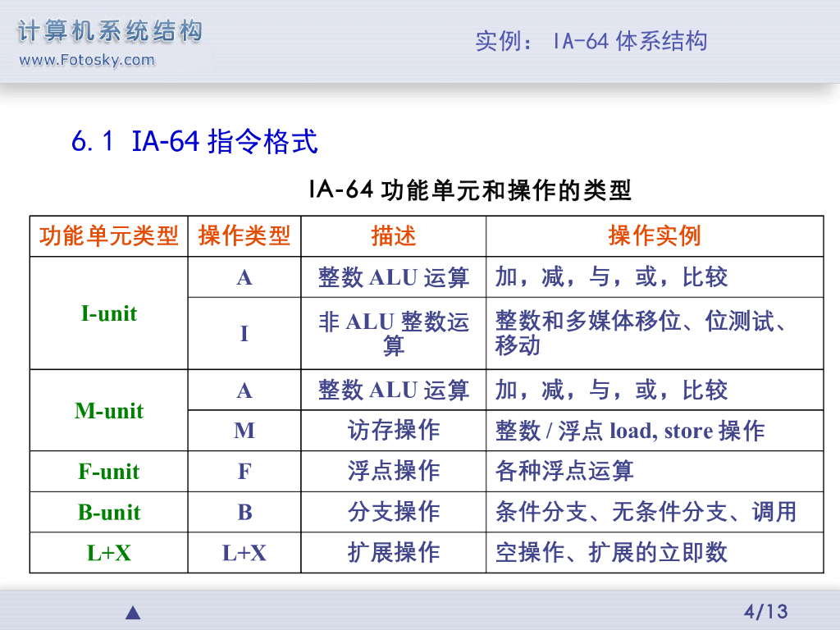
Task: Select the 描述 column header
Action: [394, 236]
